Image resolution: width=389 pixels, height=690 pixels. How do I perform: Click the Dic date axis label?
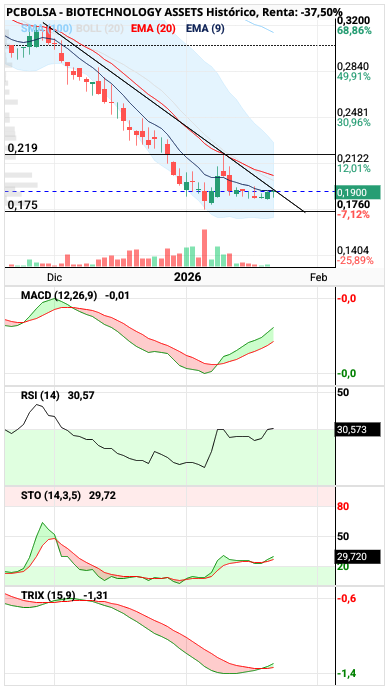click(54, 278)
